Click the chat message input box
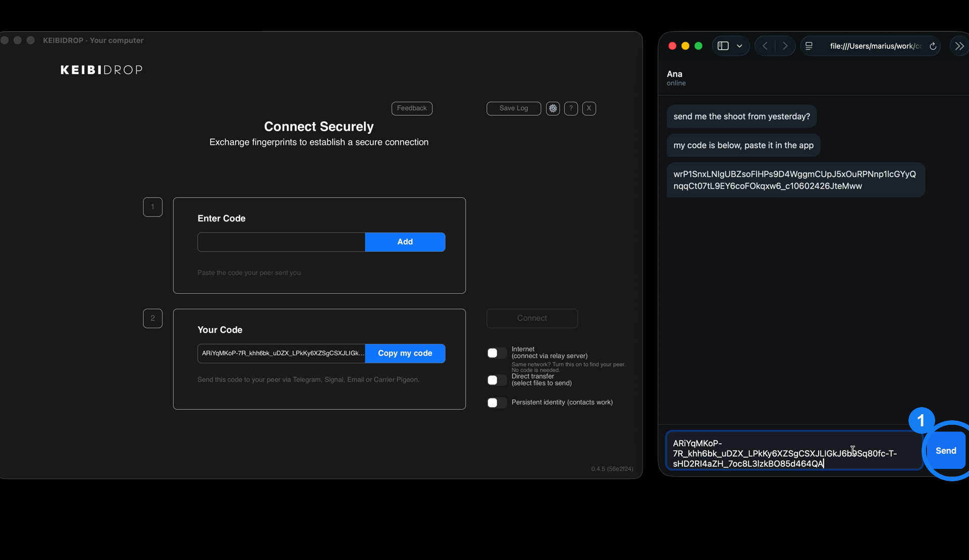The width and height of the screenshot is (969, 560). pos(794,451)
